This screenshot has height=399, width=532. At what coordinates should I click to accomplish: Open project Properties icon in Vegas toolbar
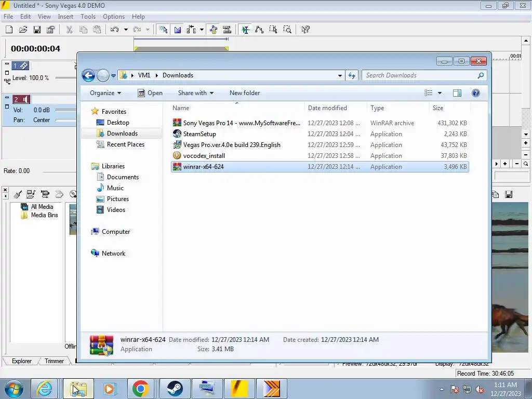(51, 30)
